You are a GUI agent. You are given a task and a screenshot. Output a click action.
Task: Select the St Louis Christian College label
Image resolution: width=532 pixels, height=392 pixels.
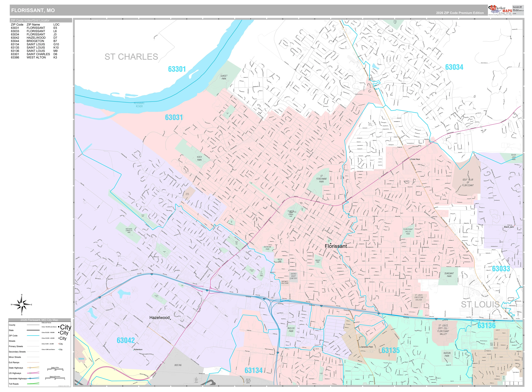coord(419,297)
